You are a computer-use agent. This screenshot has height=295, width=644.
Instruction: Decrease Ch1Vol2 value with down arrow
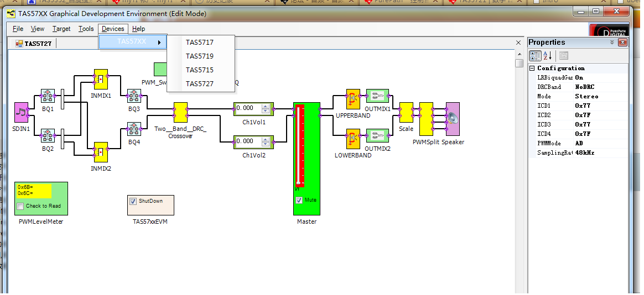point(266,144)
